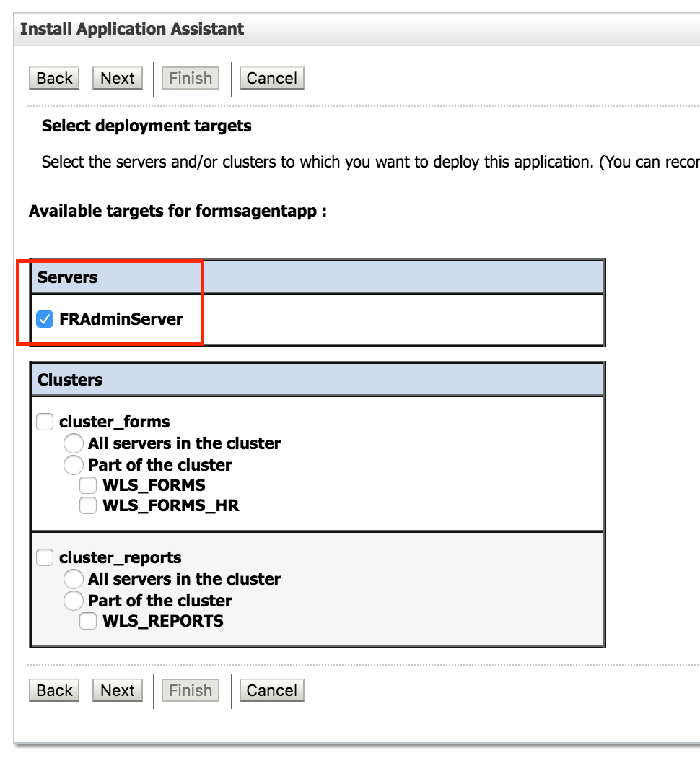Enable the WLS_REPORTS server checkbox

point(88,620)
